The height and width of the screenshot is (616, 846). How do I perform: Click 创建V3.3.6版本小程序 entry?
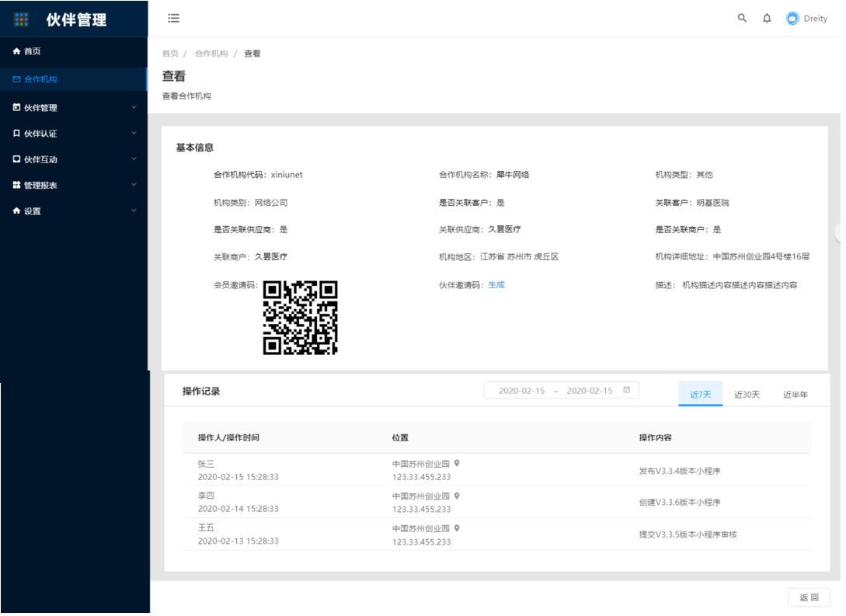[x=680, y=502]
